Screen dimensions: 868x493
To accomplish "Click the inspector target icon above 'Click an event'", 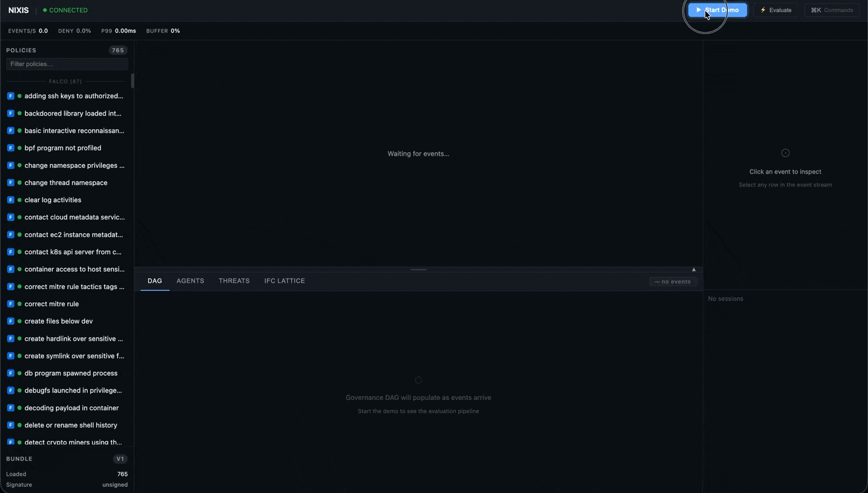I will tap(785, 153).
